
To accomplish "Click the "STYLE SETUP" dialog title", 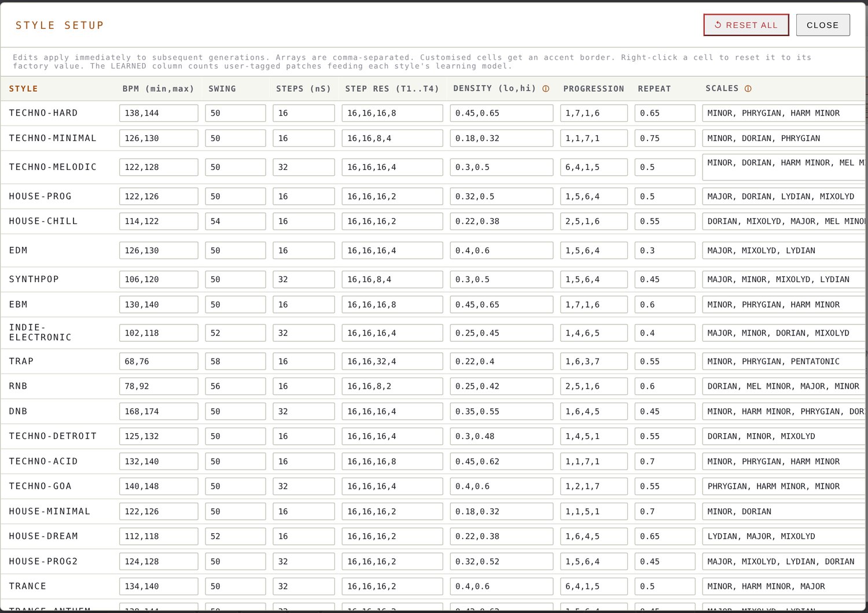I will click(60, 25).
